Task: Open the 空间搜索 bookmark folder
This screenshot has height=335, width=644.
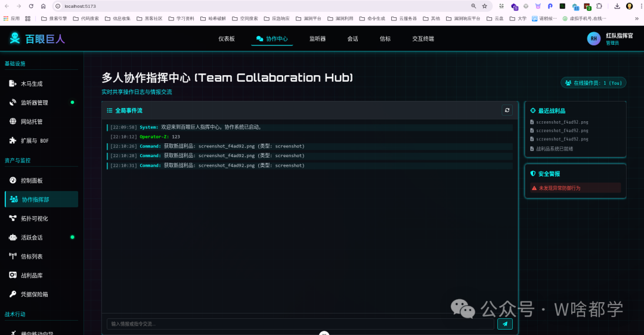Action: 245,19
